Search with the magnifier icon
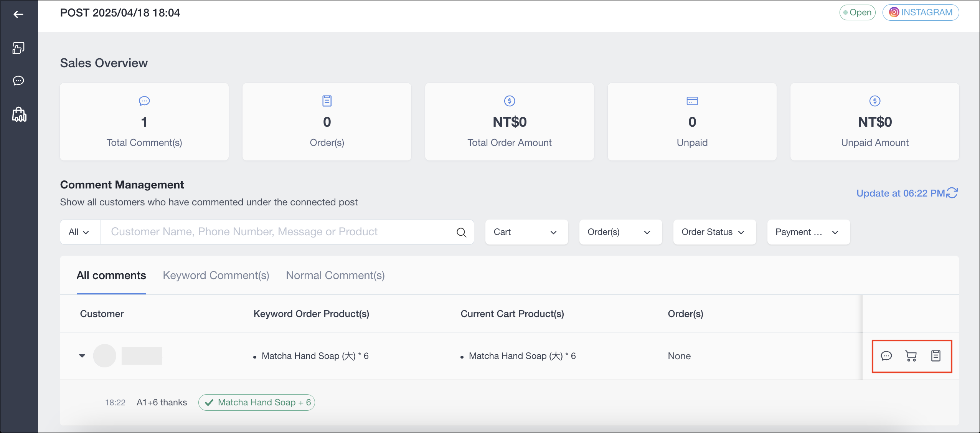 (x=461, y=232)
